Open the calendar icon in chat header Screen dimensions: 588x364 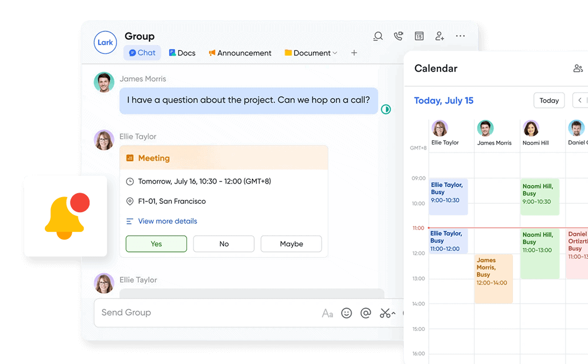click(419, 36)
